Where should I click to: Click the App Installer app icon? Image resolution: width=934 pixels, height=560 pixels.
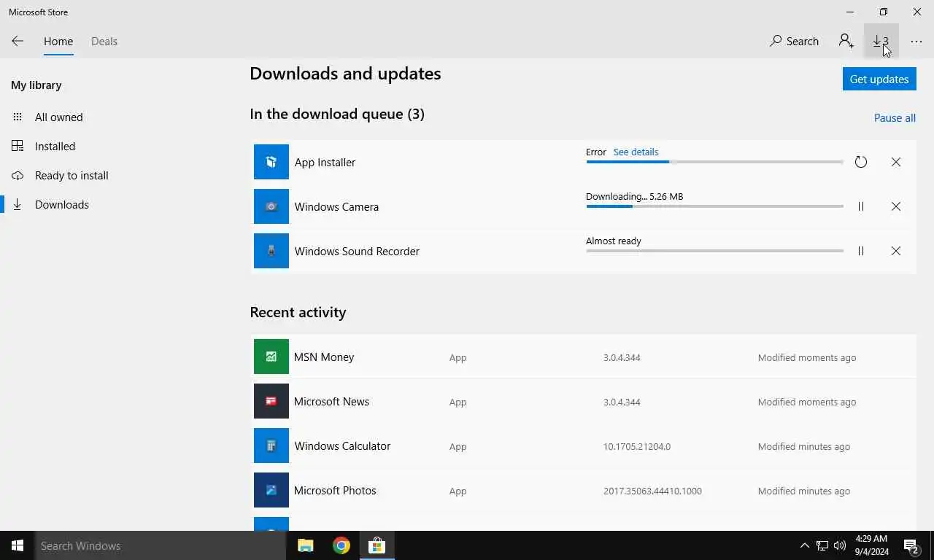pos(271,162)
